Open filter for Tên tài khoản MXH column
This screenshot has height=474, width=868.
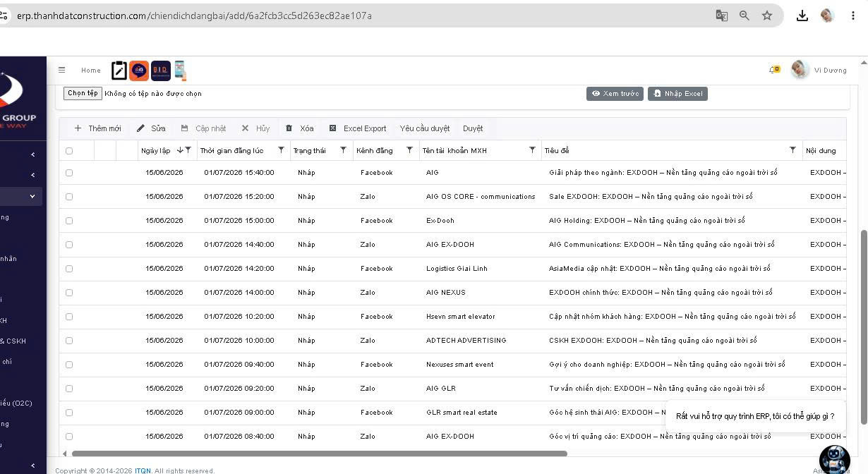pyautogui.click(x=532, y=150)
